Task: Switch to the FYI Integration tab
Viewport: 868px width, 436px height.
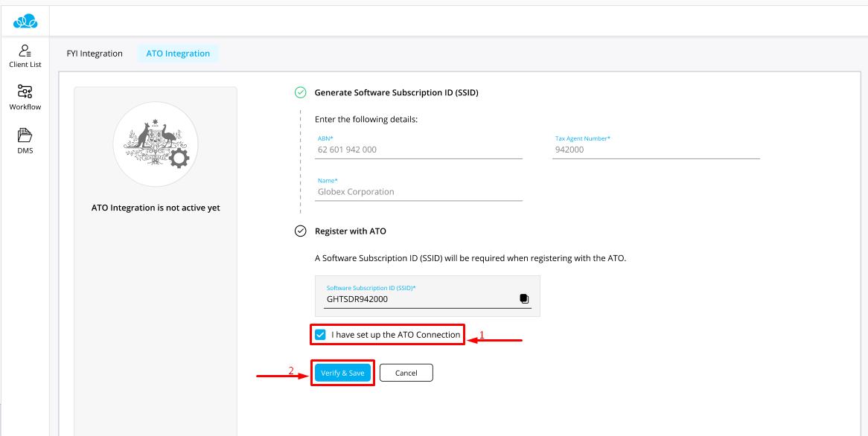Action: tap(95, 54)
